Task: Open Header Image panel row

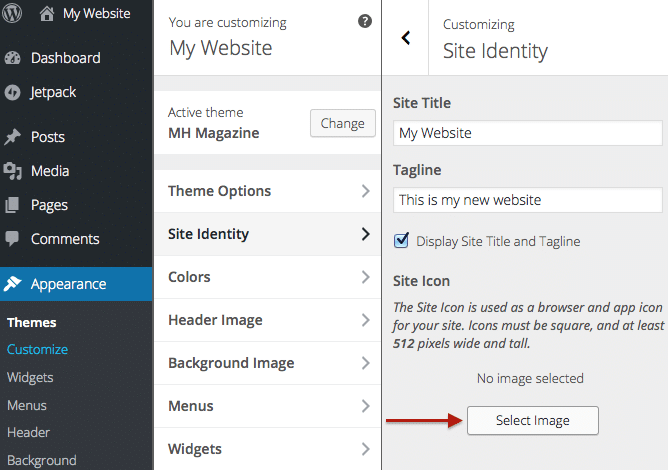Action: pos(267,320)
